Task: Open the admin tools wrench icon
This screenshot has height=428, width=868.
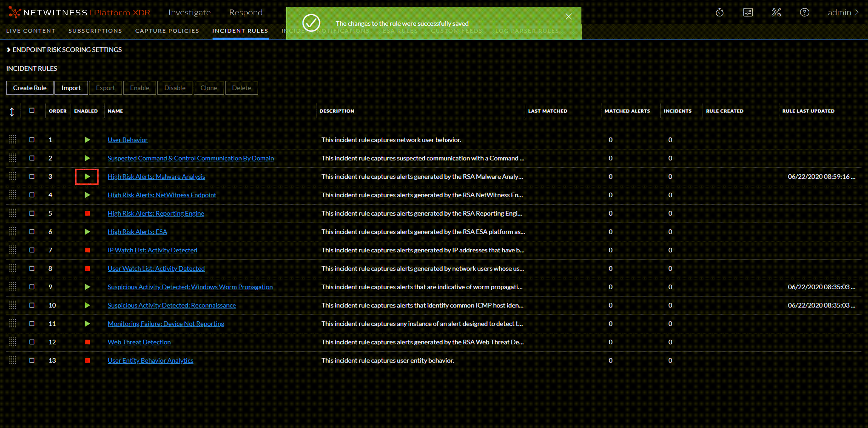Action: point(776,12)
